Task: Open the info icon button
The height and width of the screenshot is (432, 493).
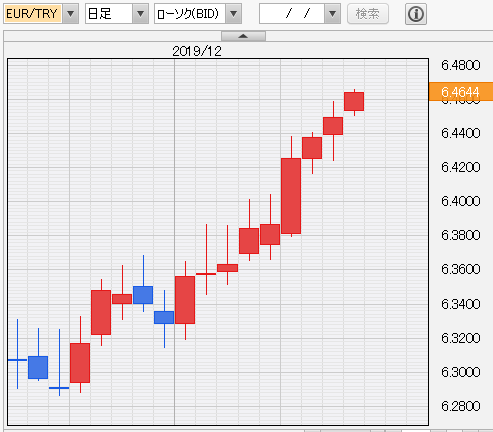Action: point(416,14)
